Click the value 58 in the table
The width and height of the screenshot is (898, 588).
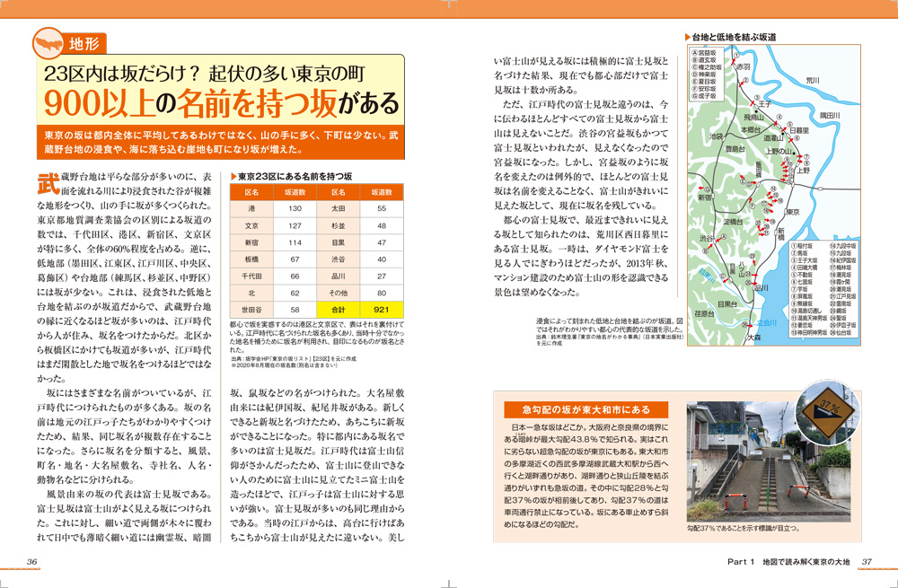[295, 310]
